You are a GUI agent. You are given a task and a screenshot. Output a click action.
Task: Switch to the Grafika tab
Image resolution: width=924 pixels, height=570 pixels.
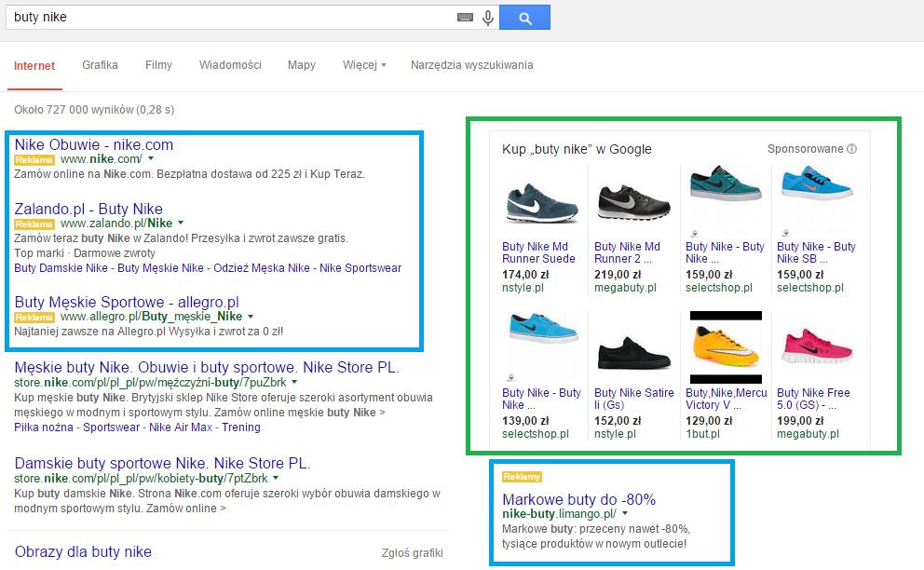(100, 65)
